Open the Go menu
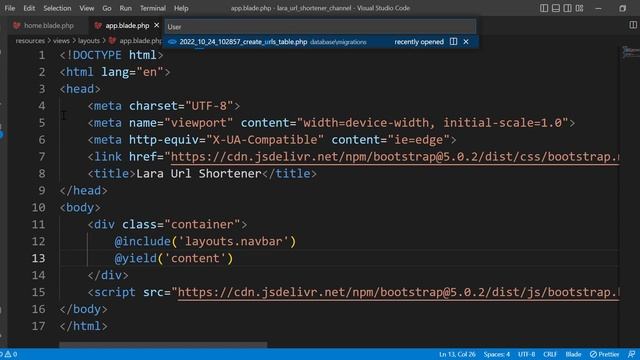Image resolution: width=640 pixels, height=360 pixels. pos(107,8)
